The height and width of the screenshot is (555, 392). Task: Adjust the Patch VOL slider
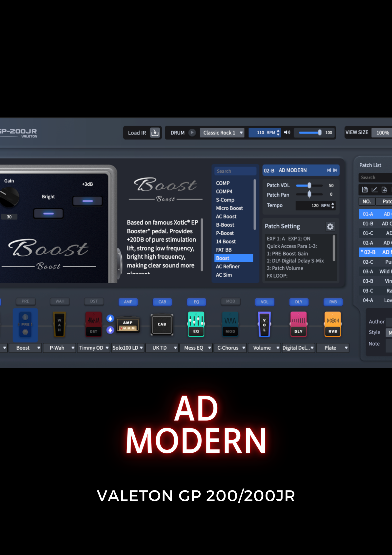pyautogui.click(x=309, y=185)
